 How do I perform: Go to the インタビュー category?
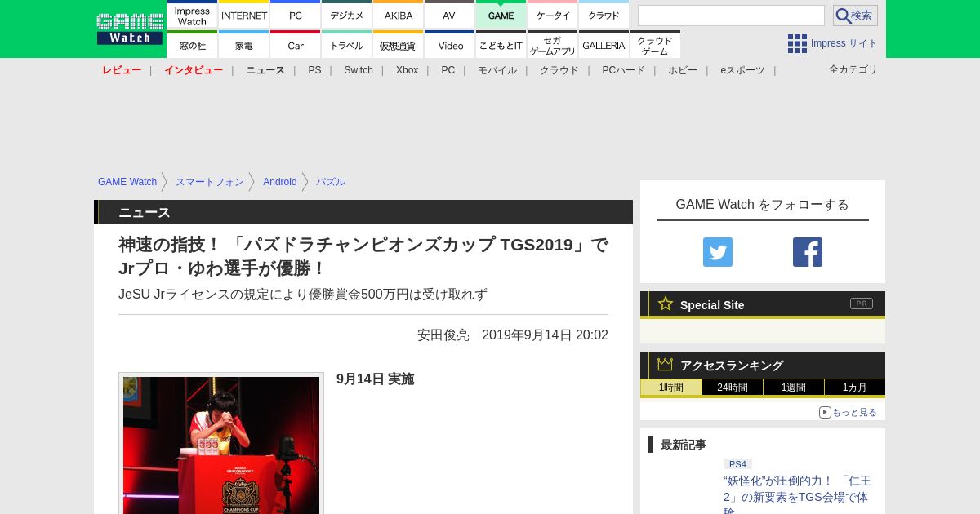194,70
